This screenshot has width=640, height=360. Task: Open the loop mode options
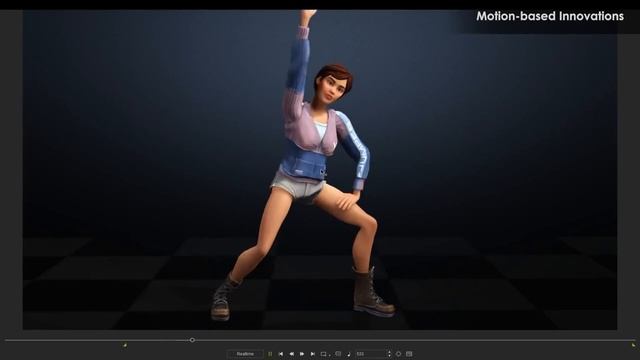click(x=325, y=354)
